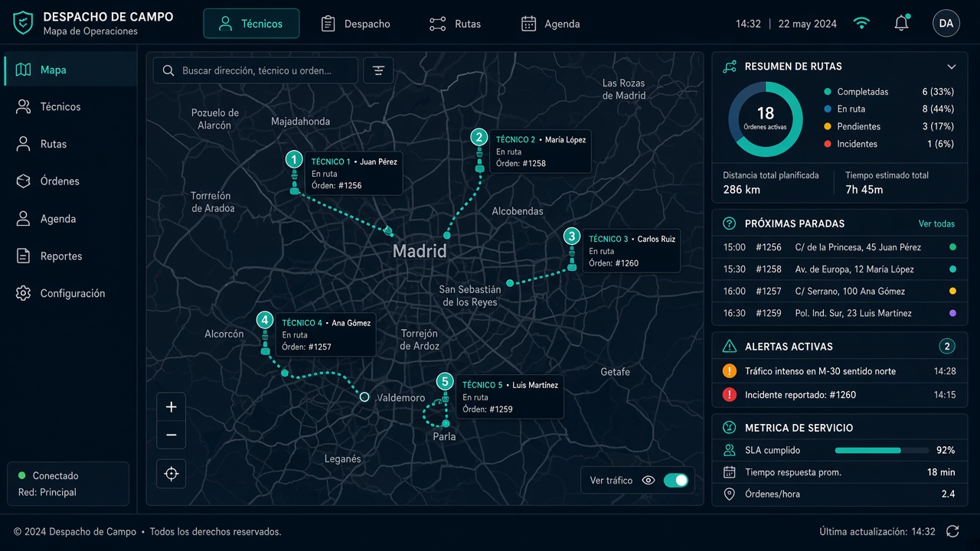The width and height of the screenshot is (980, 551).
Task: Click the orange traffic alert icon
Action: pyautogui.click(x=730, y=371)
